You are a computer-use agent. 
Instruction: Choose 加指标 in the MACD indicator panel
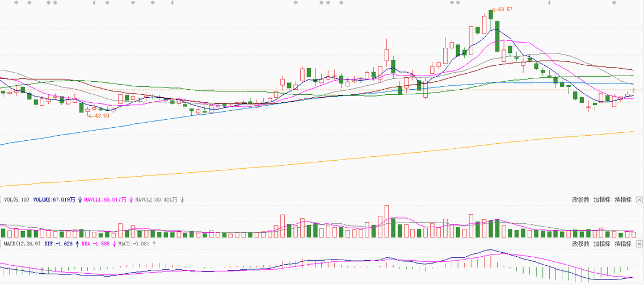[x=601, y=244]
